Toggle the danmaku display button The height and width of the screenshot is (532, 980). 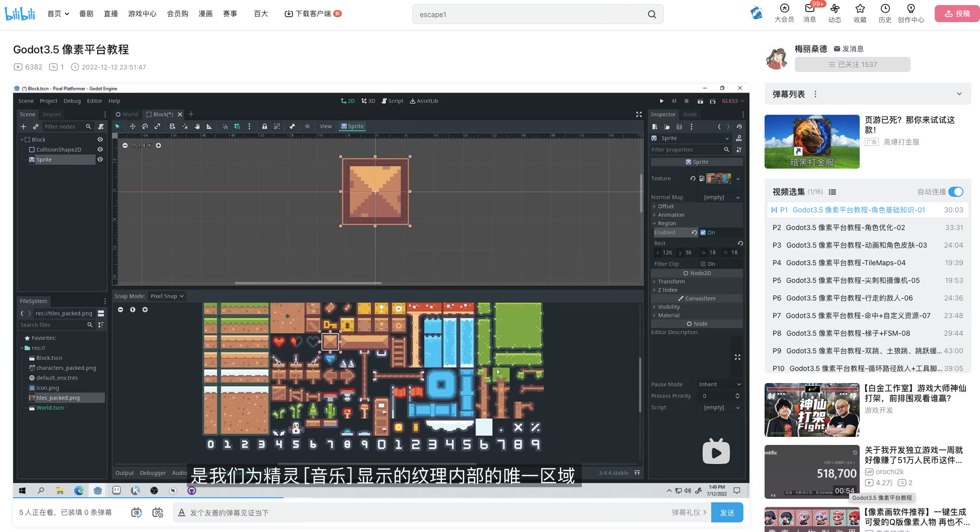pyautogui.click(x=136, y=512)
